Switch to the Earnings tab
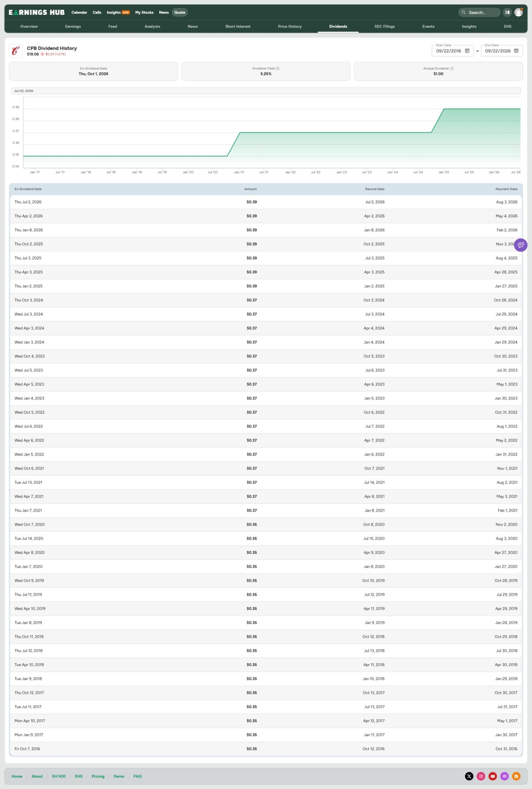 tap(73, 27)
